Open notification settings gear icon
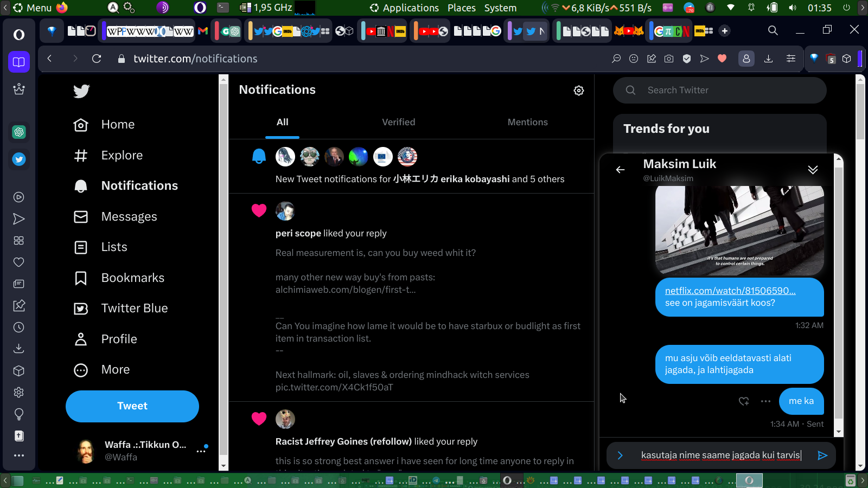The height and width of the screenshot is (488, 868). tap(579, 91)
